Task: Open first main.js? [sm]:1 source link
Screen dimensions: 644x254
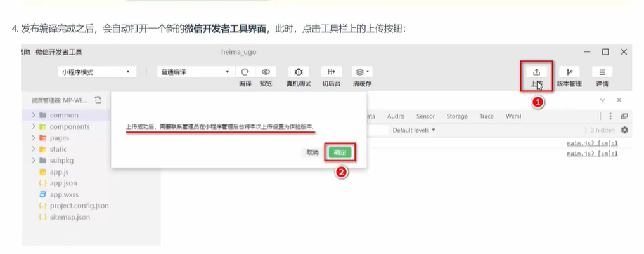Action: pyautogui.click(x=592, y=144)
